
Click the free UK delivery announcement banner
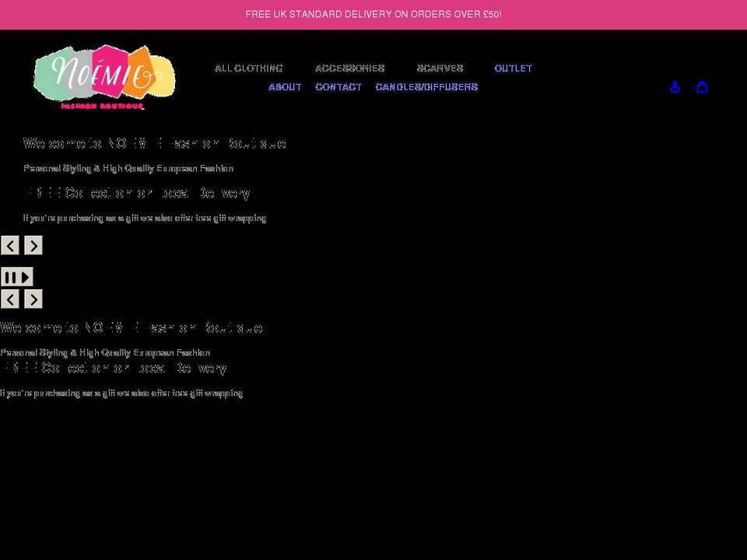pyautogui.click(x=373, y=14)
